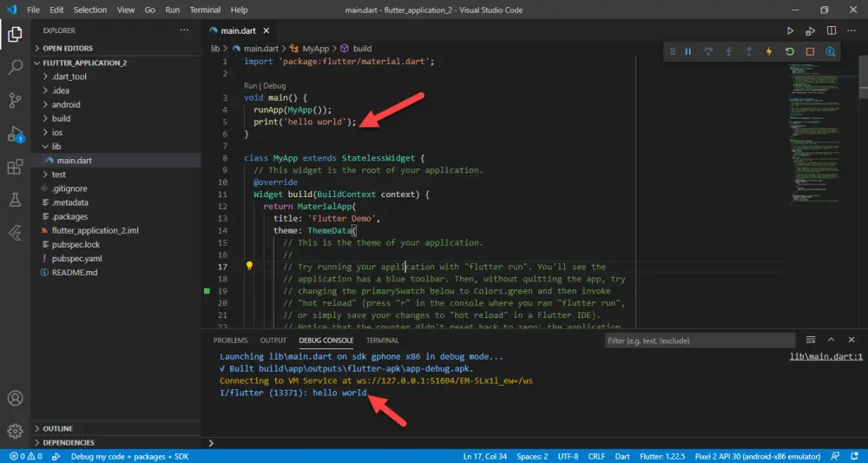Restart the debug session
This screenshot has height=463, width=868.
[790, 51]
